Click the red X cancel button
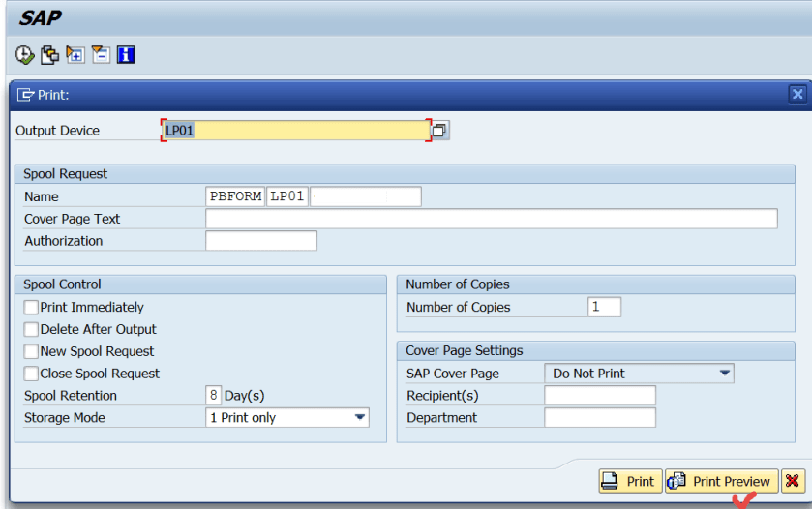 [793, 481]
